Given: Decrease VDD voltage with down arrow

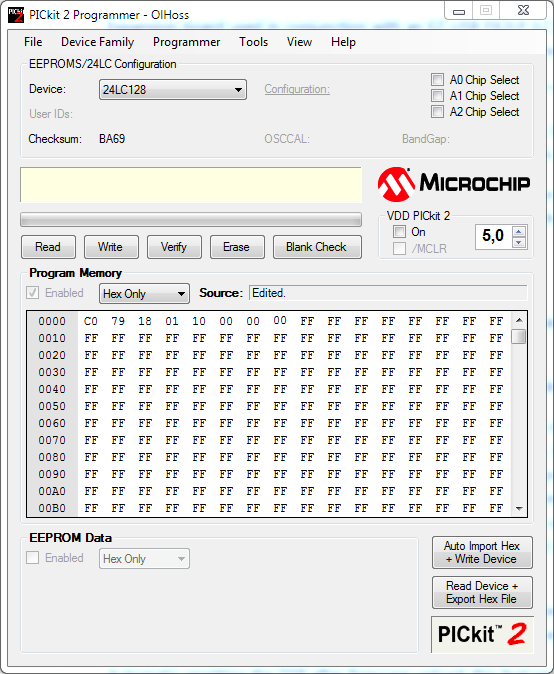Looking at the screenshot, I should point(519,242).
